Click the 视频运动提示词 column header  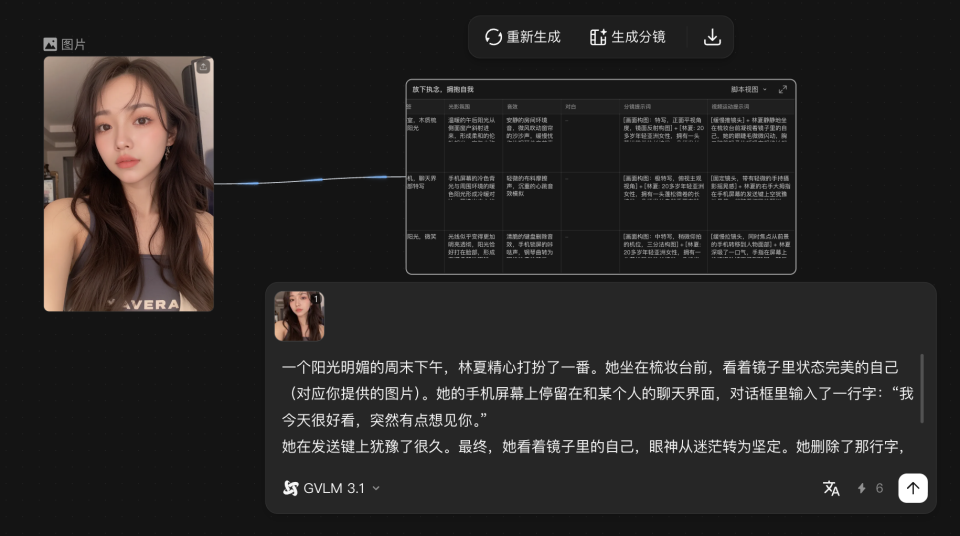[x=730, y=107]
